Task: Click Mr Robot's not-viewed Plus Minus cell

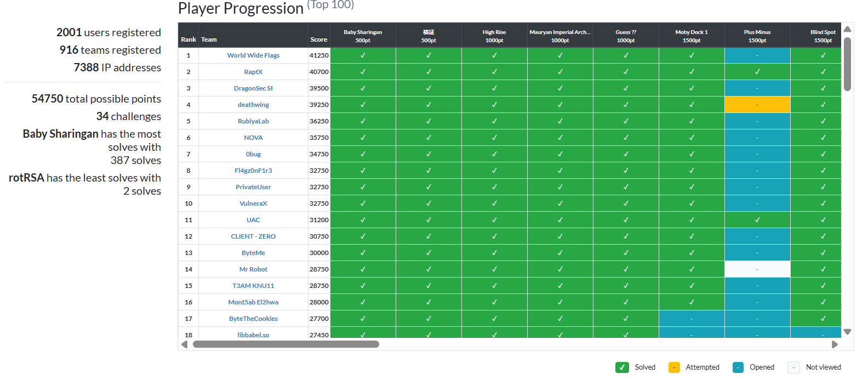Action: [x=757, y=269]
